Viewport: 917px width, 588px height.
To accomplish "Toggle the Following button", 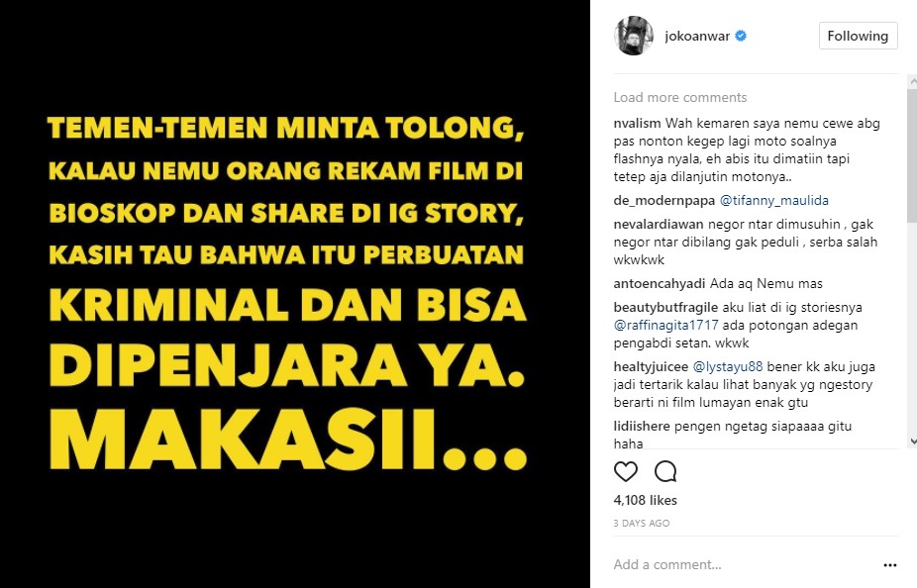I will [858, 36].
